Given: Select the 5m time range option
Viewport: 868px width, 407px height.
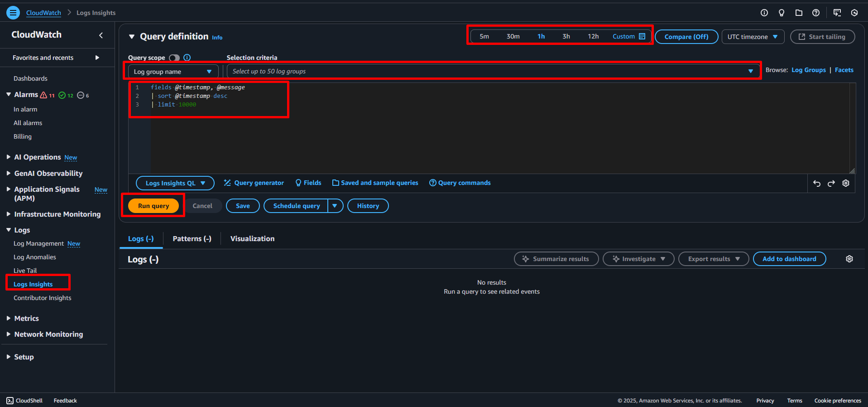Looking at the screenshot, I should pos(484,36).
